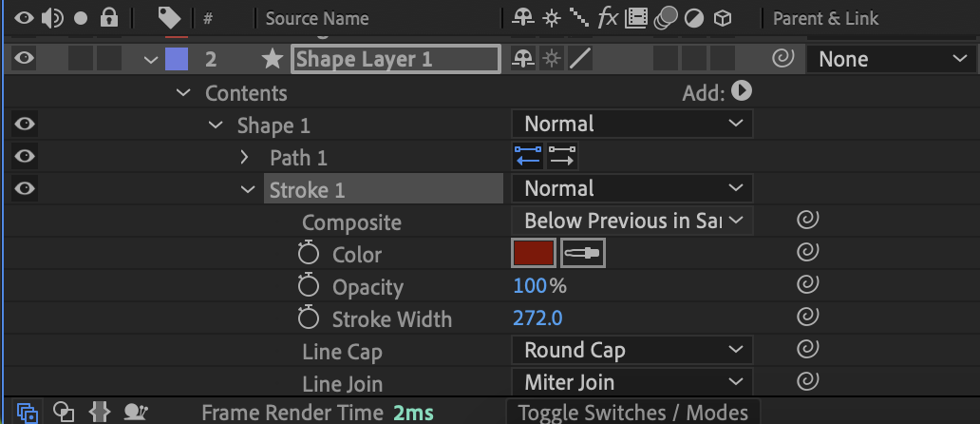Enable motion blur box for Shape Layer 1
The width and height of the screenshot is (980, 424).
666,59
